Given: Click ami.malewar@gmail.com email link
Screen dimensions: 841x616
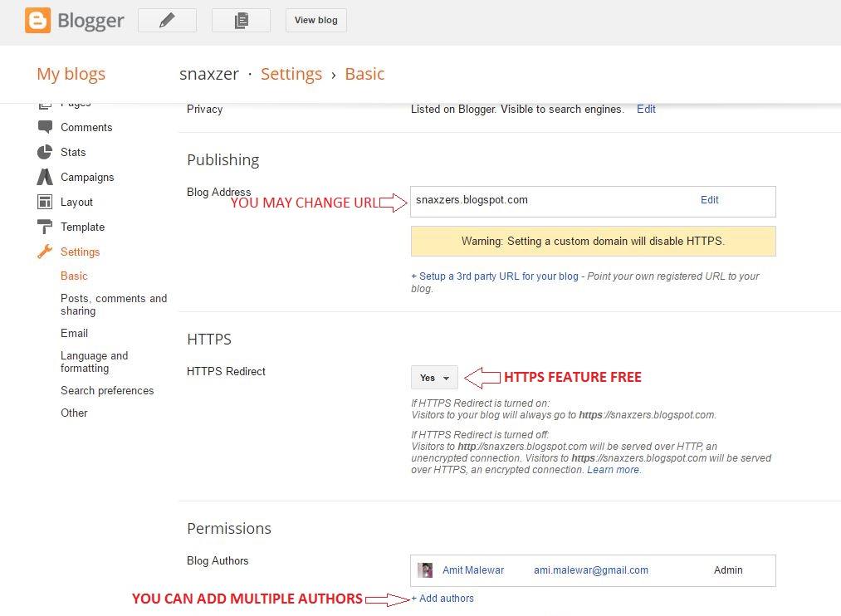Looking at the screenshot, I should point(590,570).
